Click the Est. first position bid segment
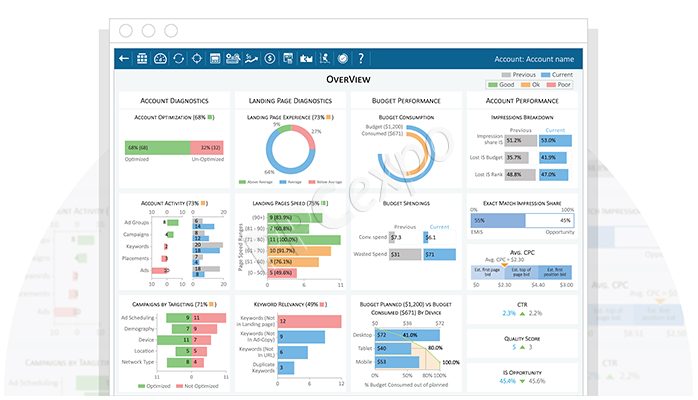The height and width of the screenshot is (400, 698). (x=555, y=272)
